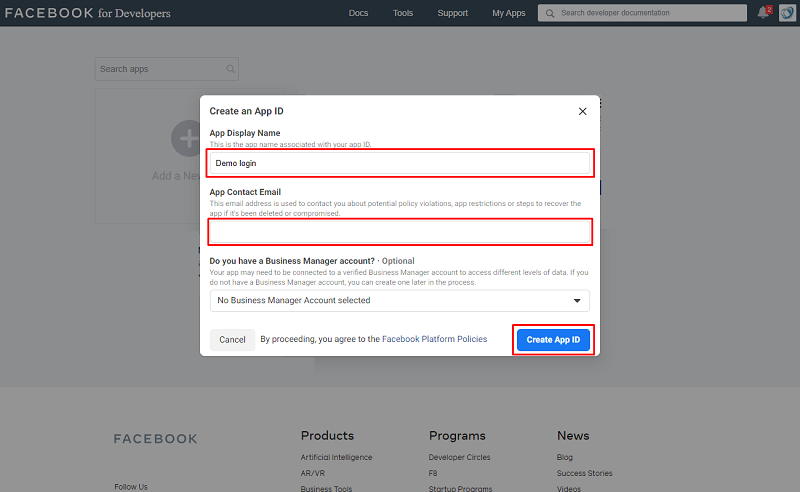
Task: Click the App Display Name label
Action: (245, 133)
